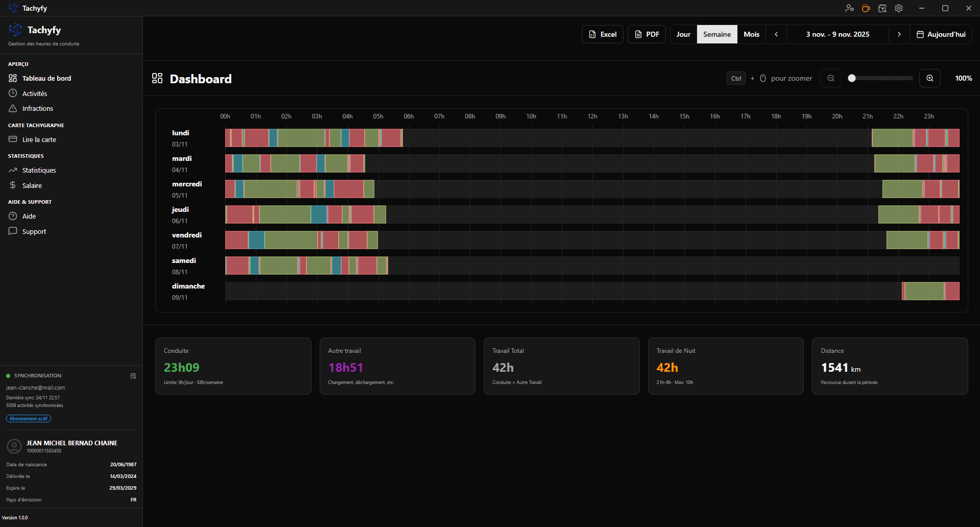Select the Mois view tab
Image resolution: width=980 pixels, height=527 pixels.
(751, 34)
